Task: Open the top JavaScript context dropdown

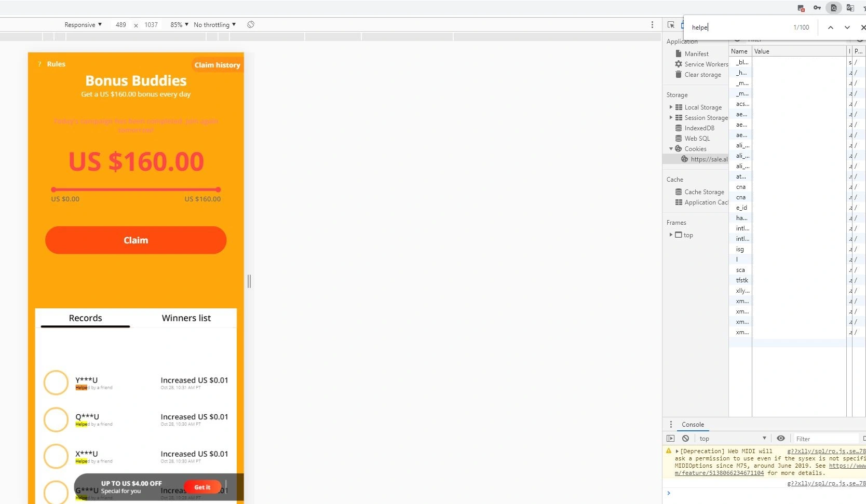Action: (732, 438)
